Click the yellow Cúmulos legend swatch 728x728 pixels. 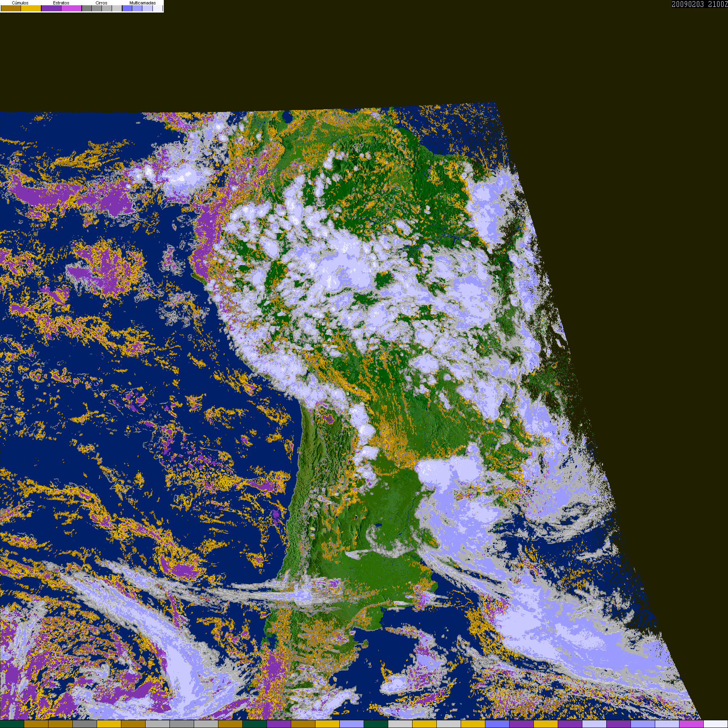pyautogui.click(x=31, y=8)
